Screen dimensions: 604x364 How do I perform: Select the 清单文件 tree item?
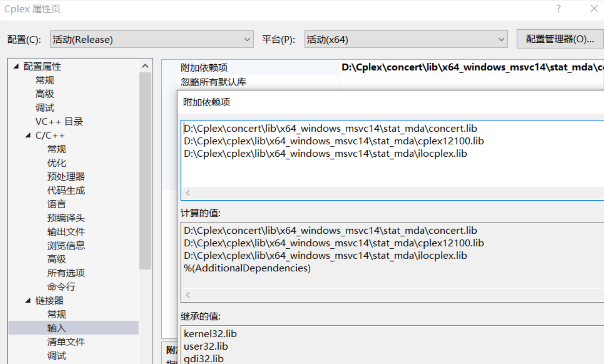pos(66,342)
